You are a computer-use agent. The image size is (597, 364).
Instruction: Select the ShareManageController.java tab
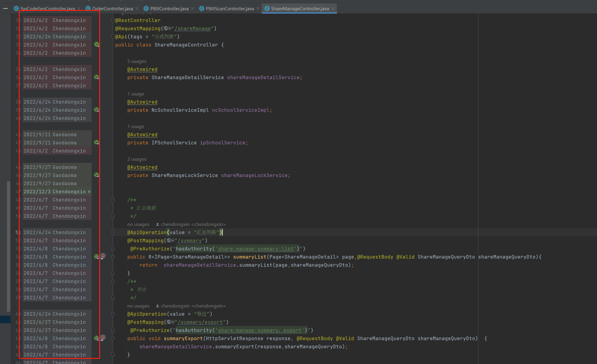300,8
